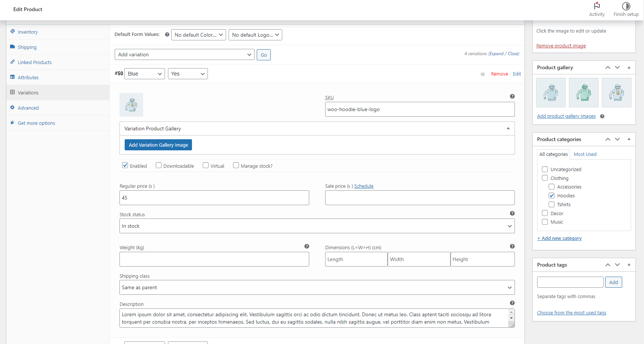This screenshot has width=644, height=344.
Task: Enable Manage stock checkbox
Action: pyautogui.click(x=236, y=165)
